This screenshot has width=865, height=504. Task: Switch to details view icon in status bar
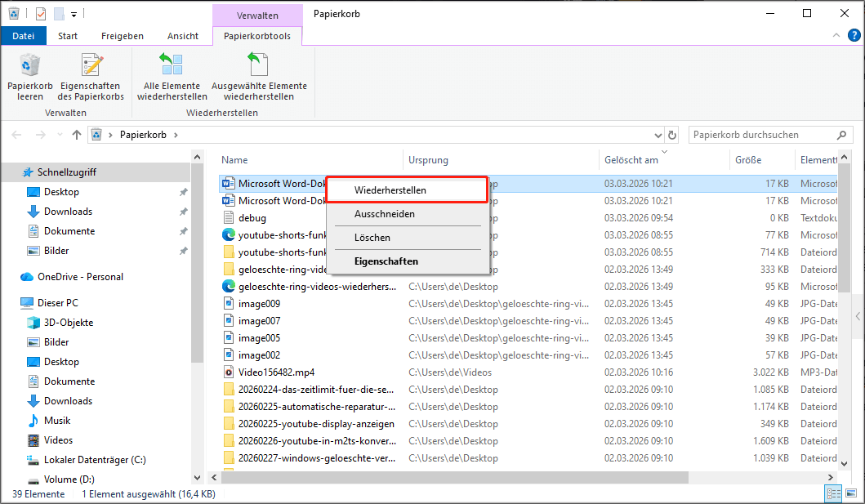[x=834, y=494]
